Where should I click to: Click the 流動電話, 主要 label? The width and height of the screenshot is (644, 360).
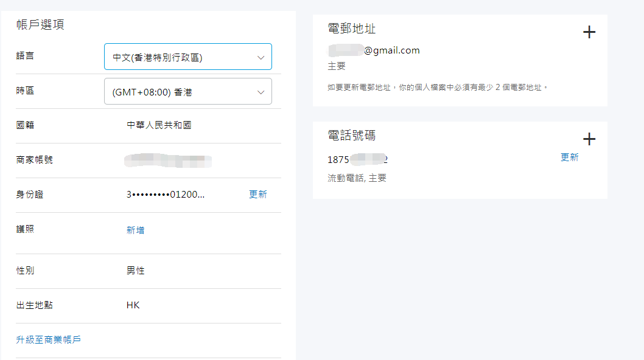[357, 178]
